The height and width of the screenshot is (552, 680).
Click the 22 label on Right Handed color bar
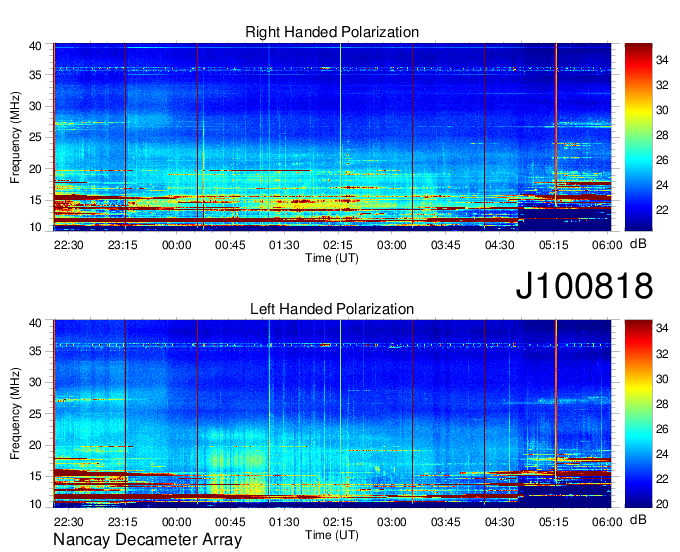(x=662, y=210)
